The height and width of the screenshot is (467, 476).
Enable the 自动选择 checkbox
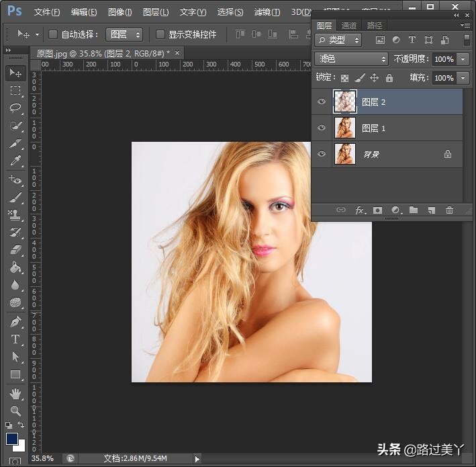point(53,34)
